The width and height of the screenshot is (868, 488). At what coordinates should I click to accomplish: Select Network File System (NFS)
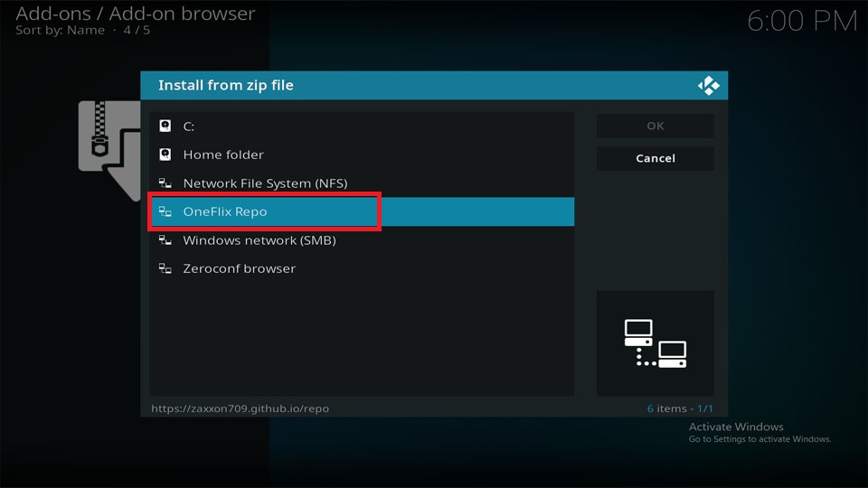tap(362, 183)
